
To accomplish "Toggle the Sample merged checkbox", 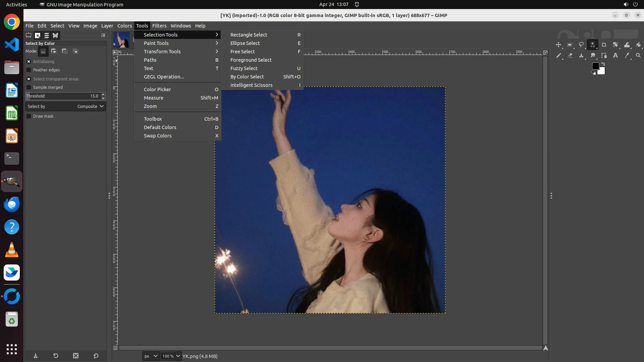I will [x=29, y=87].
